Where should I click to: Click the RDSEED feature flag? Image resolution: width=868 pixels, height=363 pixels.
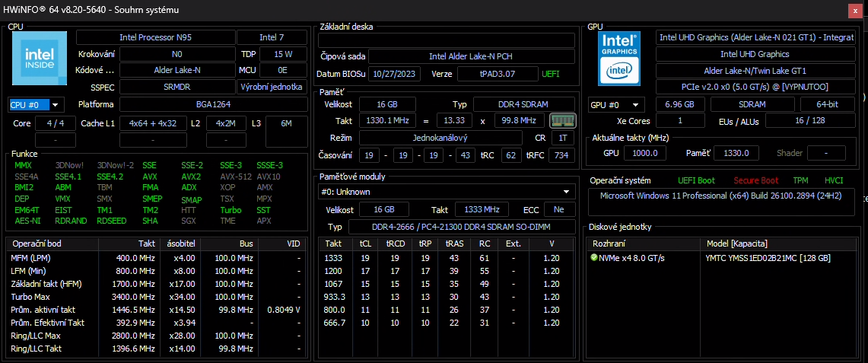(112, 221)
